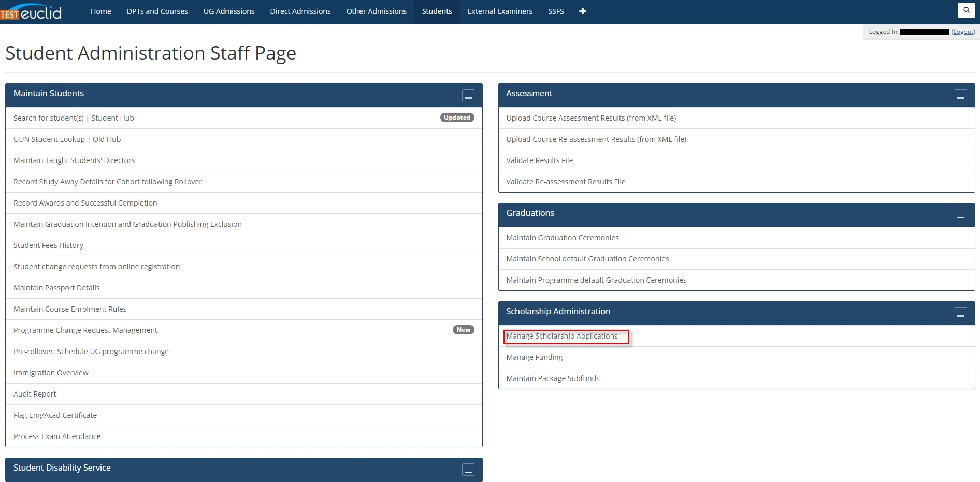Open the Old Hub link
Screen dimensions: 980x482
[x=107, y=139]
